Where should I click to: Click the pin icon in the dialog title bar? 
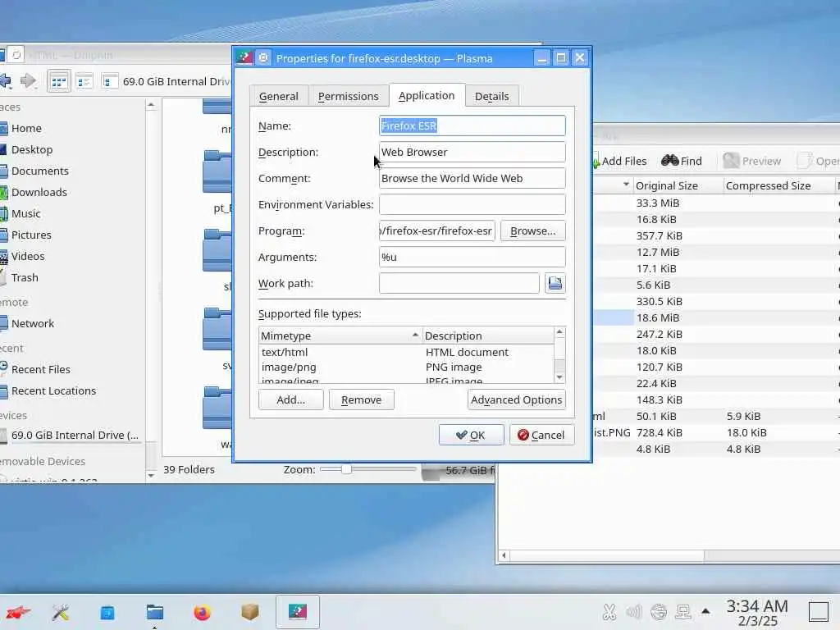coord(263,58)
